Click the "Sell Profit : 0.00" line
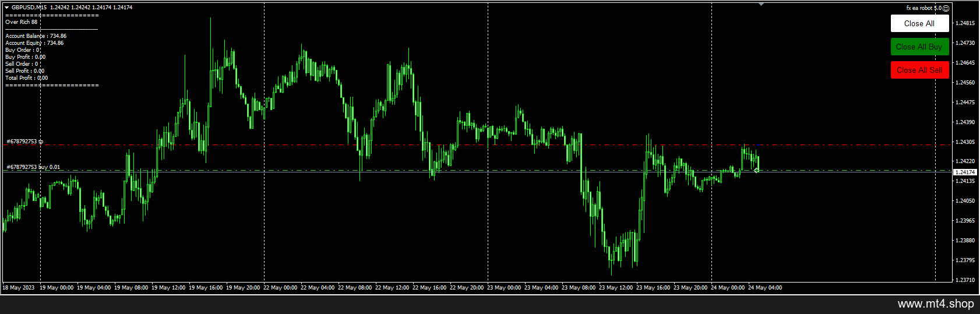 click(x=24, y=71)
